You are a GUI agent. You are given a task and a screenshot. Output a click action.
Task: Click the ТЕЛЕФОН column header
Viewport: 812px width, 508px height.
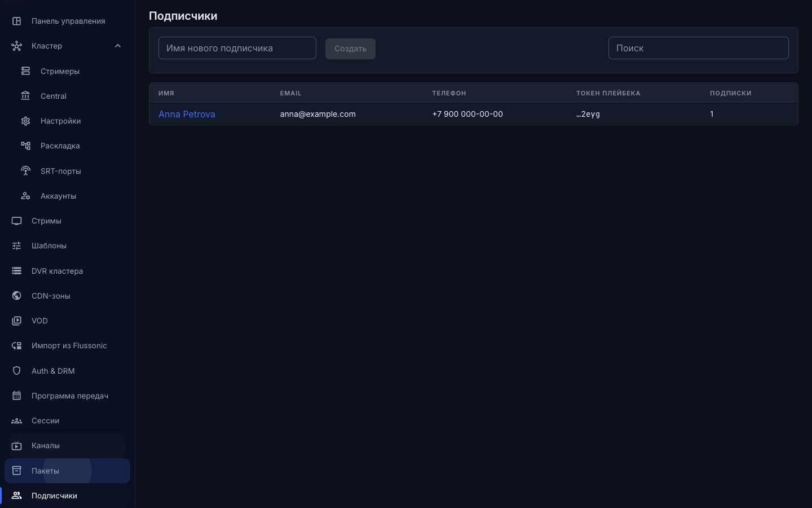tap(449, 93)
